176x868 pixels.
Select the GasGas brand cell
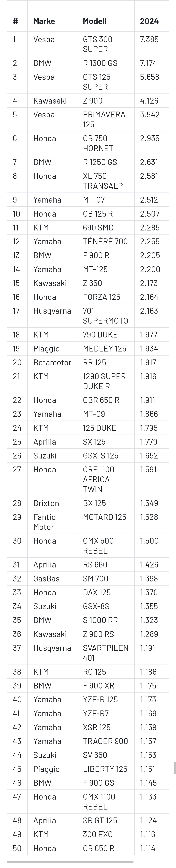(52, 579)
